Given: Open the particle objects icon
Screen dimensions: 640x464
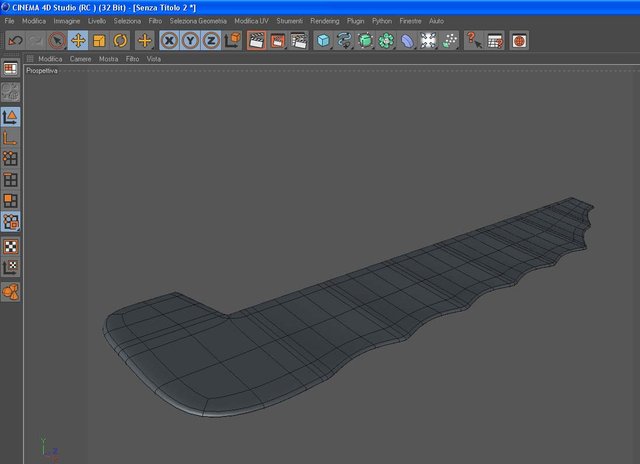Looking at the screenshot, I should [449, 40].
